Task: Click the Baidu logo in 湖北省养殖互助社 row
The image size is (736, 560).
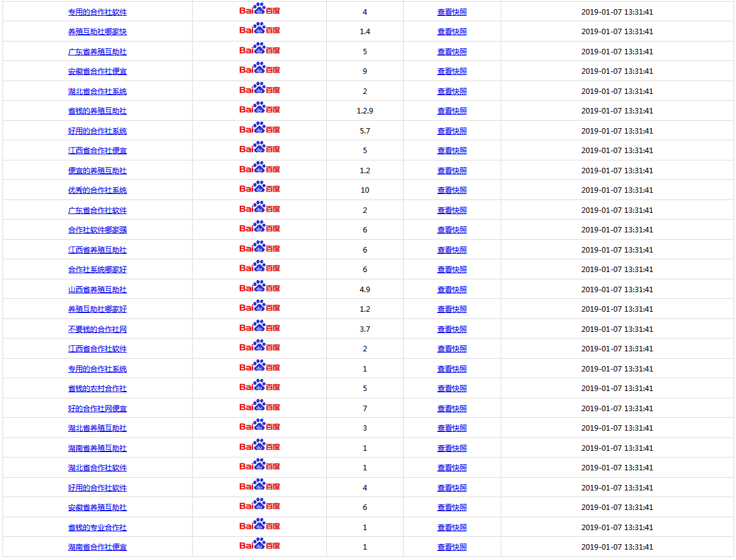Action: [x=260, y=426]
